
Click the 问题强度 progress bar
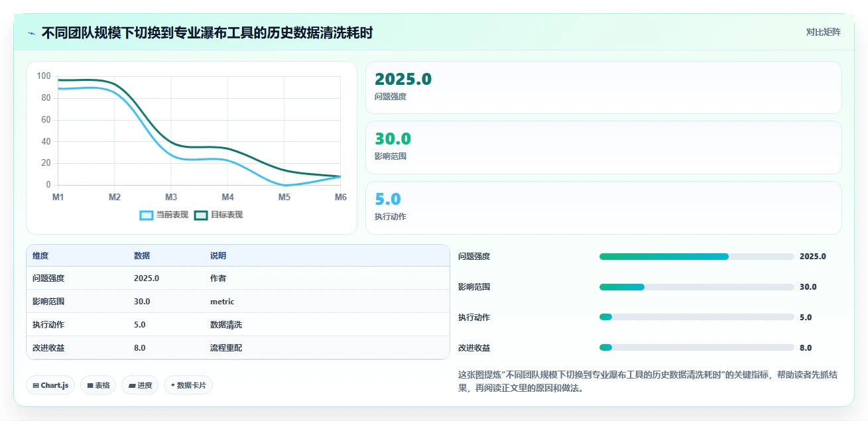696,257
